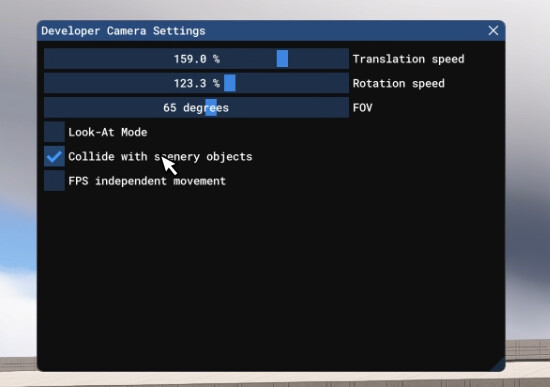Uncheck Collide with scenery objects
The image size is (550, 387).
coord(54,156)
